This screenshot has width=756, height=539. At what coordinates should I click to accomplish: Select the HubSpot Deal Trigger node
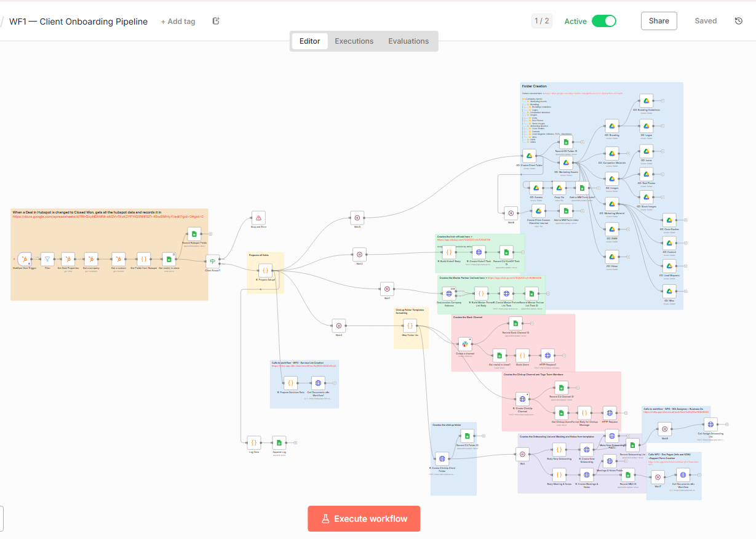coord(24,259)
